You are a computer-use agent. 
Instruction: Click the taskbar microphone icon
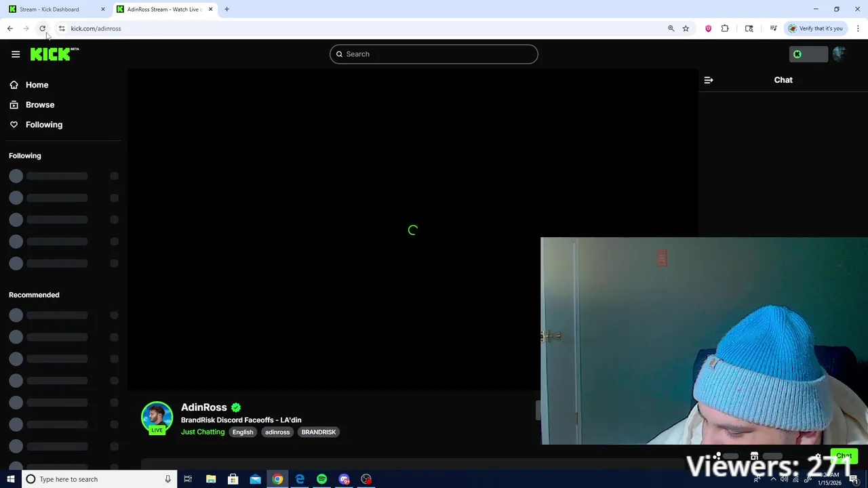coord(167,479)
